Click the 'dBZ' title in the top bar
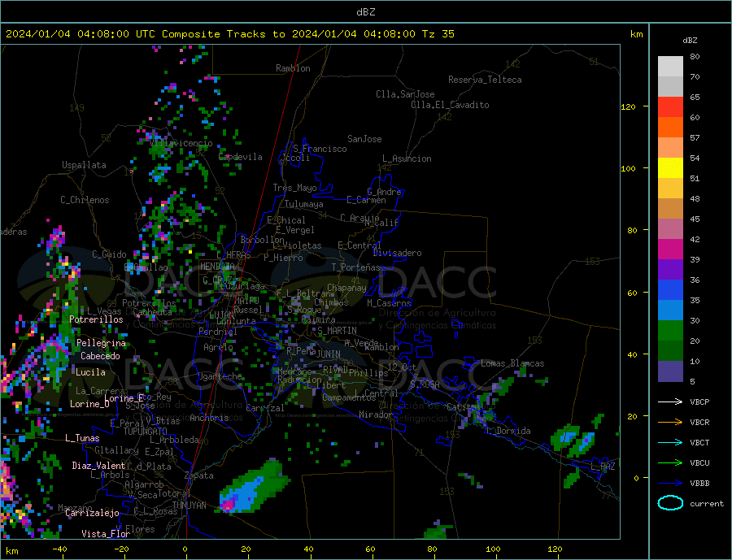 365,12
